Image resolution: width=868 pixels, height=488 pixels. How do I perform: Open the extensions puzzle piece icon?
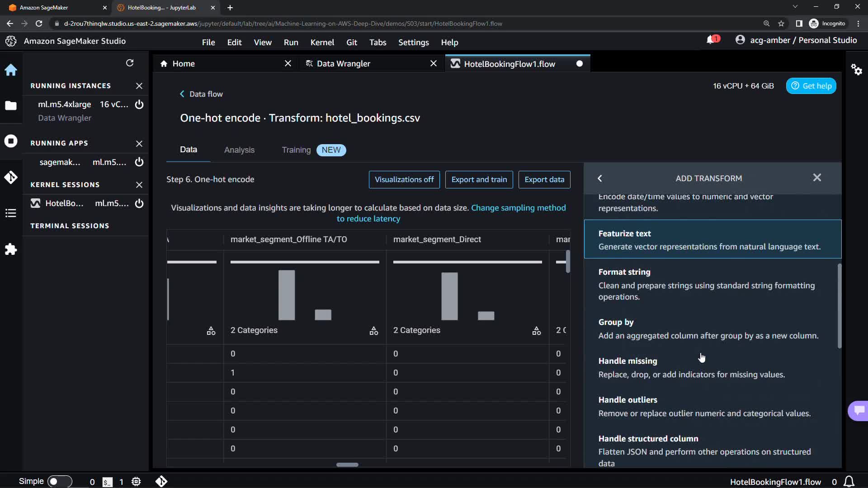(x=11, y=249)
